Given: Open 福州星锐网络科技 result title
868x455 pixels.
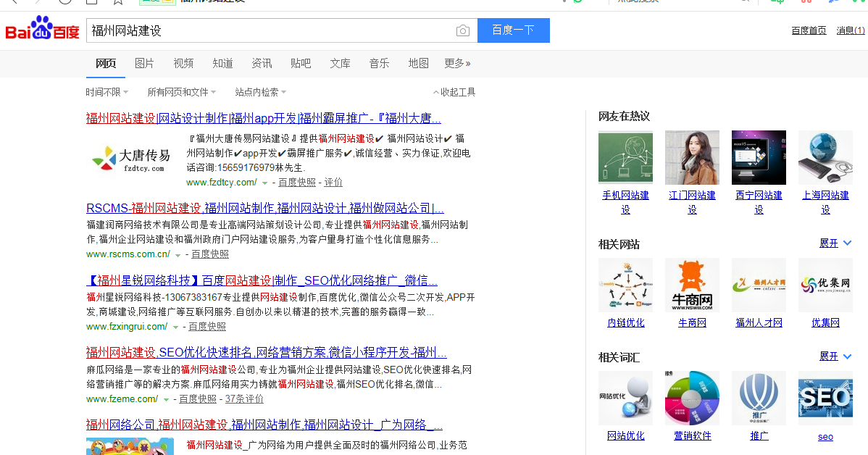Looking at the screenshot, I should pos(262,280).
